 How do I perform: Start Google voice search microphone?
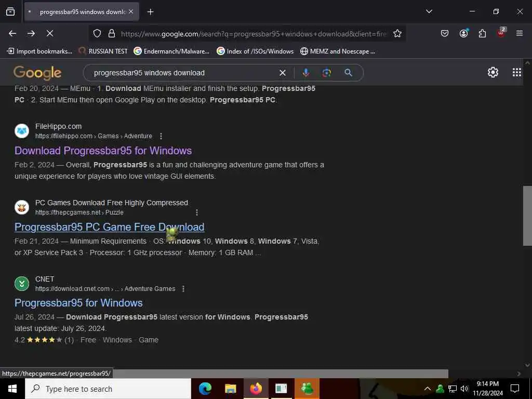305,73
